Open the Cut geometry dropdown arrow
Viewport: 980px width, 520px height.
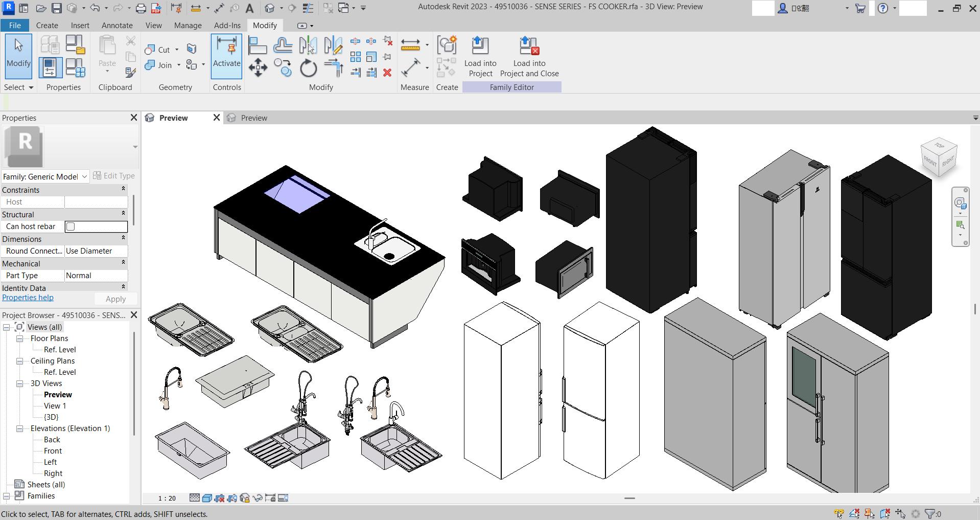click(x=177, y=50)
